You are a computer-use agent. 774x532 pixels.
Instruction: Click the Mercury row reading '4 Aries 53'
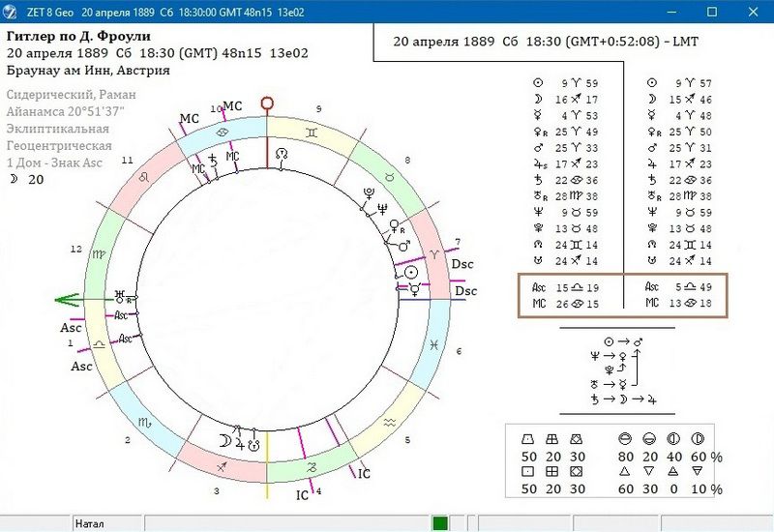[x=566, y=115]
